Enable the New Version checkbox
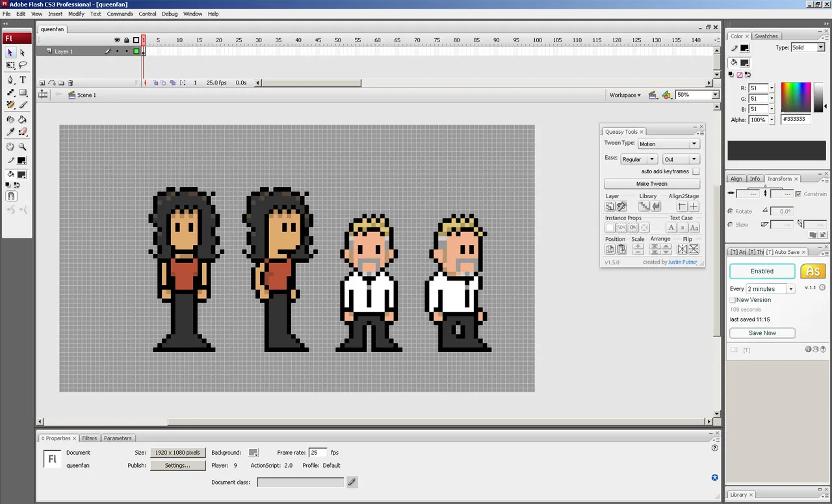 coord(733,300)
